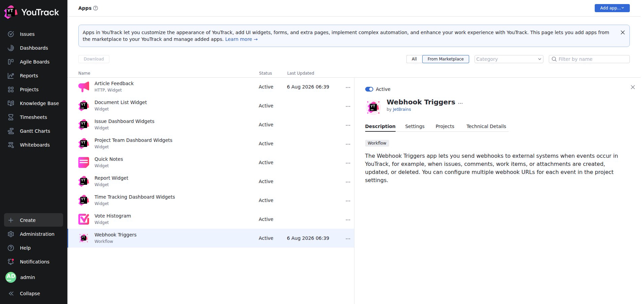Click the JetBrains author link

(x=402, y=109)
